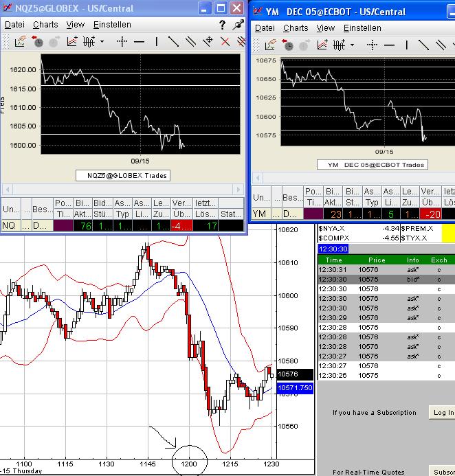Select parallel lines tool in NQZ5 window
The height and width of the screenshot is (476, 455).
click(191, 42)
